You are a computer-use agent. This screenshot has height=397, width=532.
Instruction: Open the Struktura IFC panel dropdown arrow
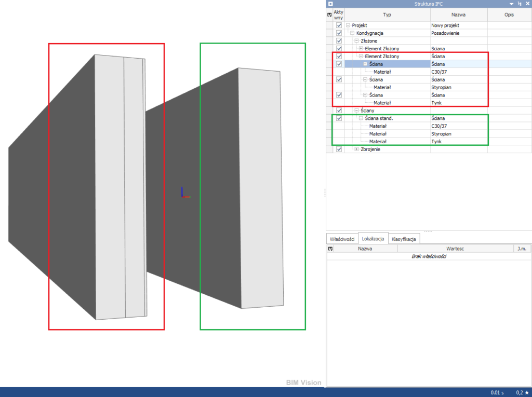[x=511, y=4]
